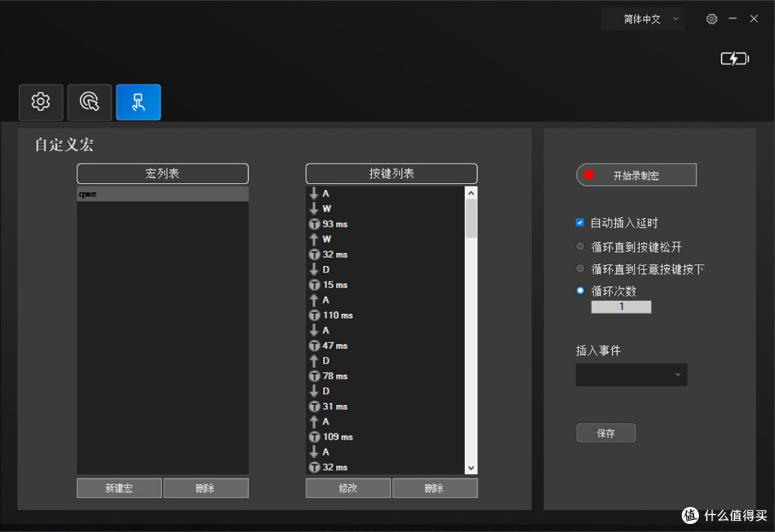
Task: Click the timer icon beside 78 ms
Action: (x=314, y=376)
